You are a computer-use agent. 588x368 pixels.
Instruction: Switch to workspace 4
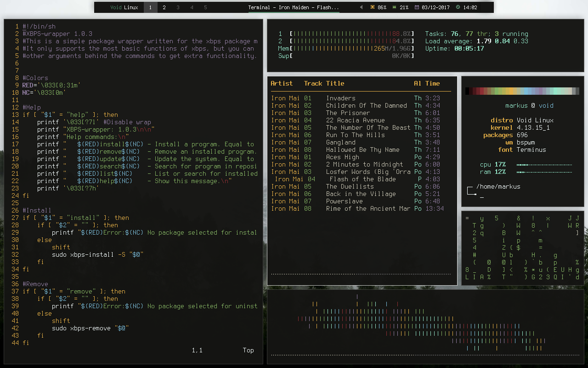(x=192, y=7)
